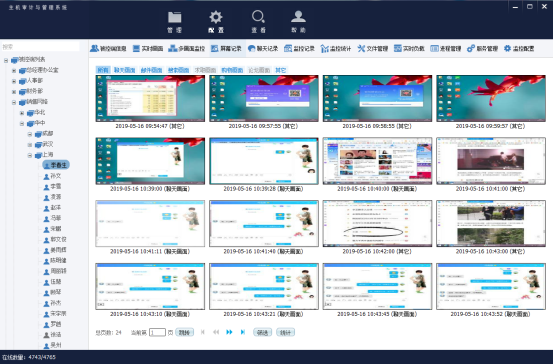The width and height of the screenshot is (554, 364).
Task: Select 屏幕记录 screen record toolbar item
Action: (x=226, y=49)
